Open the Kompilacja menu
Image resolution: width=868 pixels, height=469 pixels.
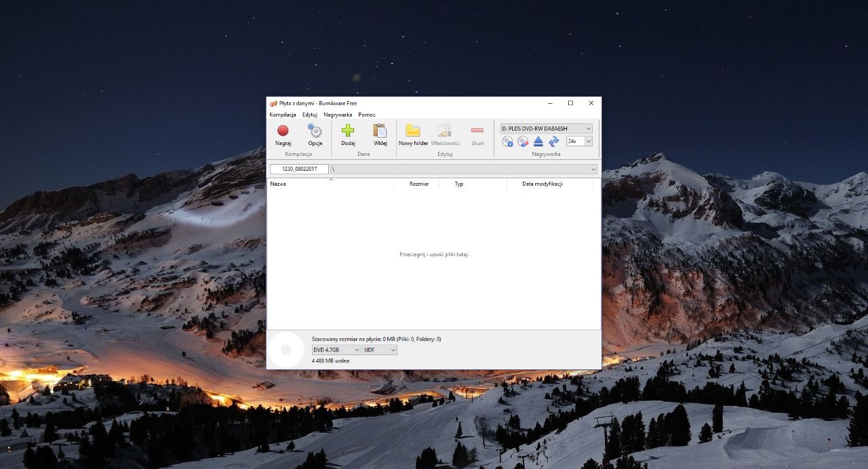tap(283, 115)
